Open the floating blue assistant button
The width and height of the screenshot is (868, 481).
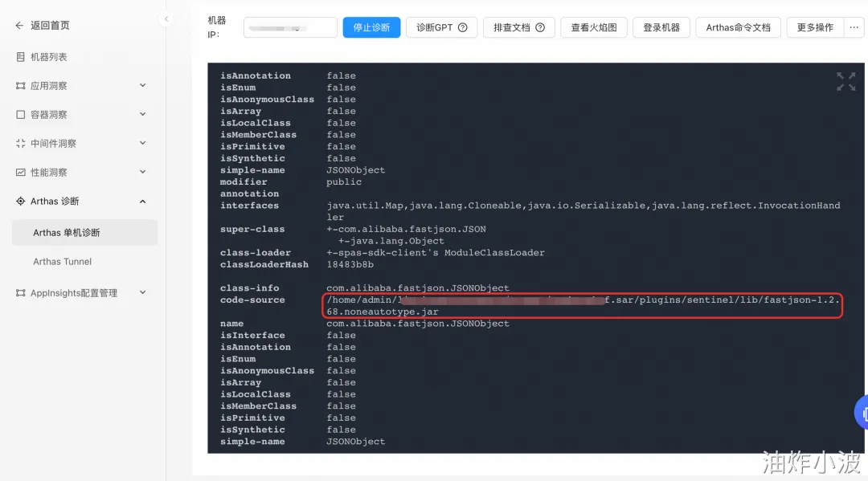pyautogui.click(x=861, y=413)
